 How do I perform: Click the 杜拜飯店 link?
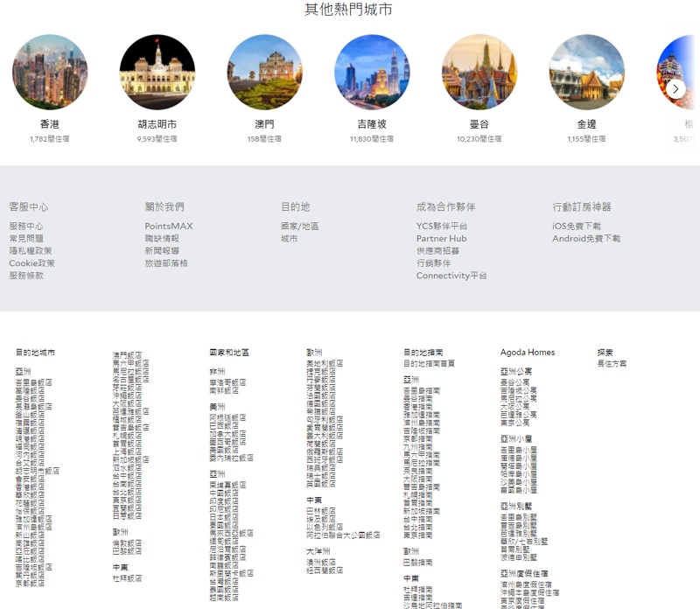click(x=127, y=578)
